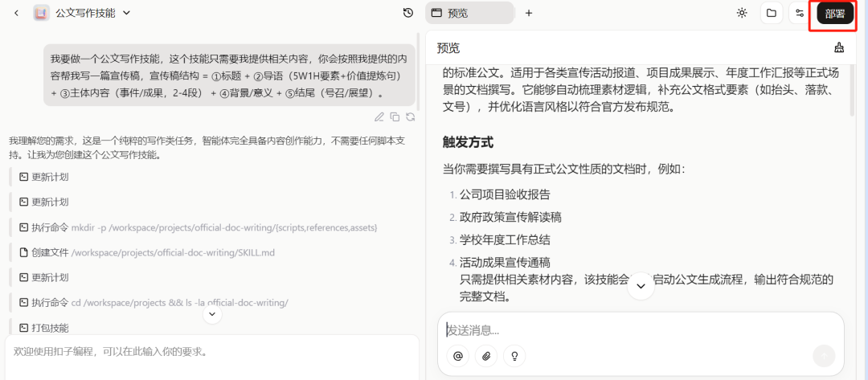Expand the 公文写作技能 project dropdown
868x380 pixels.
pyautogui.click(x=126, y=14)
